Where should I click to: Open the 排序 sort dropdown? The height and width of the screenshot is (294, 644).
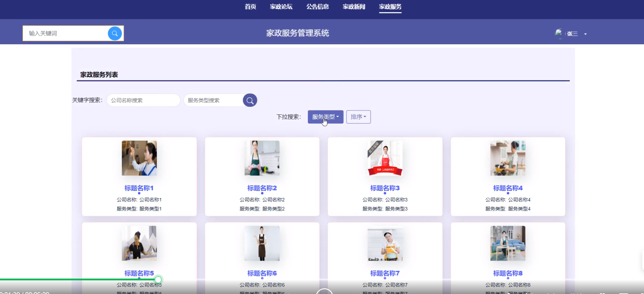tap(359, 117)
